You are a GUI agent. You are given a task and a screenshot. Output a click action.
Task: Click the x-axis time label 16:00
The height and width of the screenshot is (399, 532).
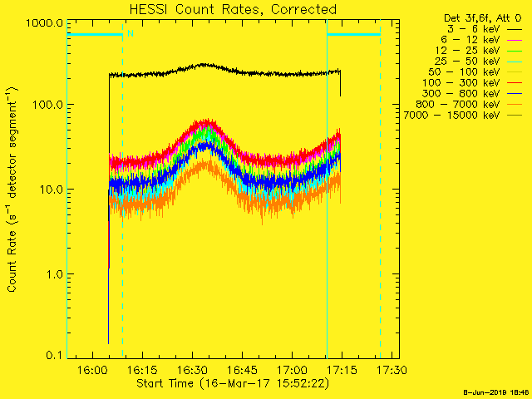[92, 369]
